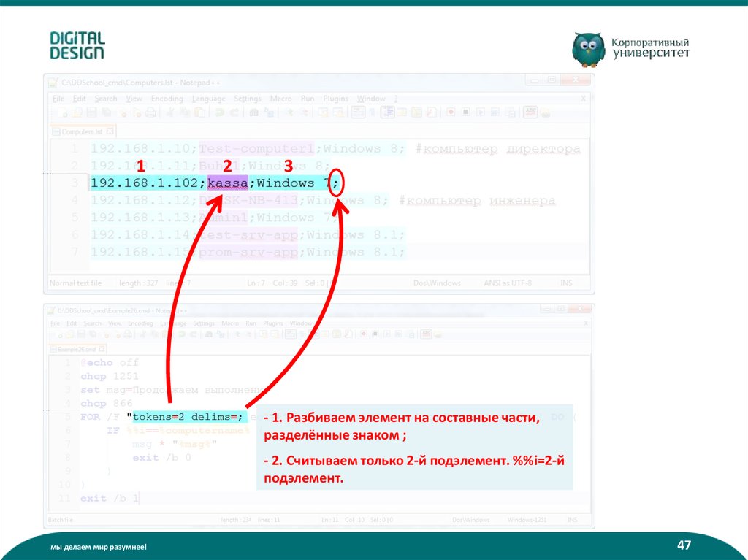The height and width of the screenshot is (560, 748).
Task: Open Plugins menu in Computers.lst window
Action: click(x=336, y=99)
